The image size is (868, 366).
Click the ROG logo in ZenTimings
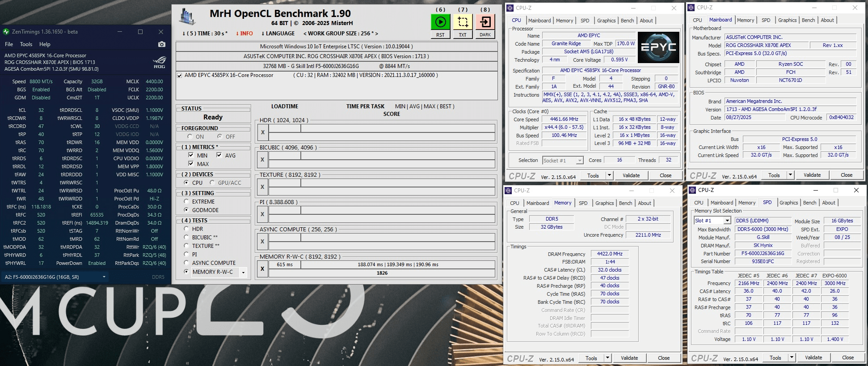160,62
